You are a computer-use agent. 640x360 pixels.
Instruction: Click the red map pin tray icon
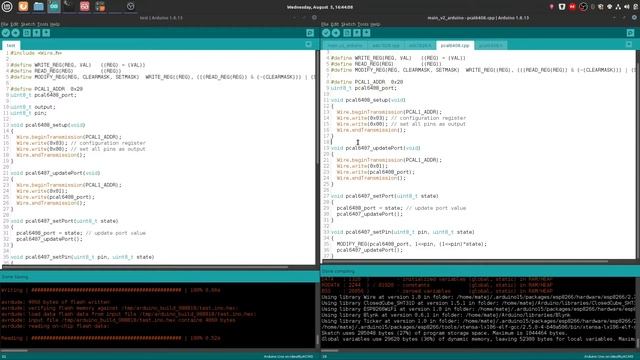[x=551, y=7]
